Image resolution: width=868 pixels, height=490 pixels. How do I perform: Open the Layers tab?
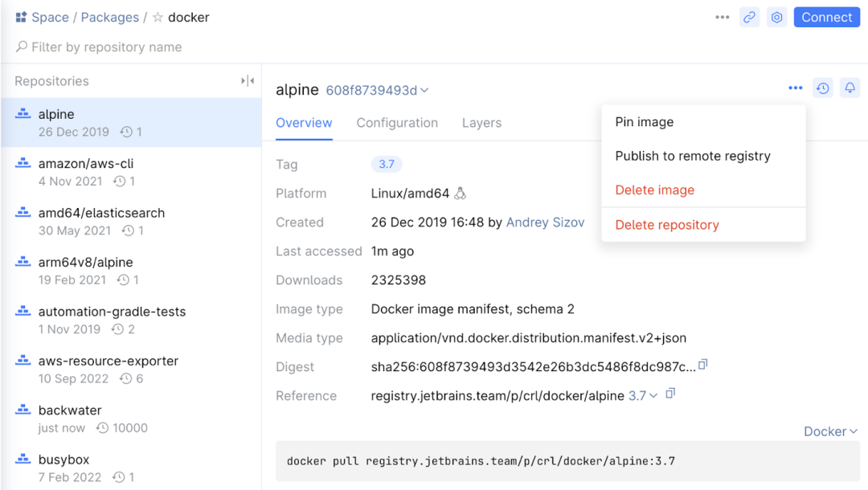tap(481, 123)
